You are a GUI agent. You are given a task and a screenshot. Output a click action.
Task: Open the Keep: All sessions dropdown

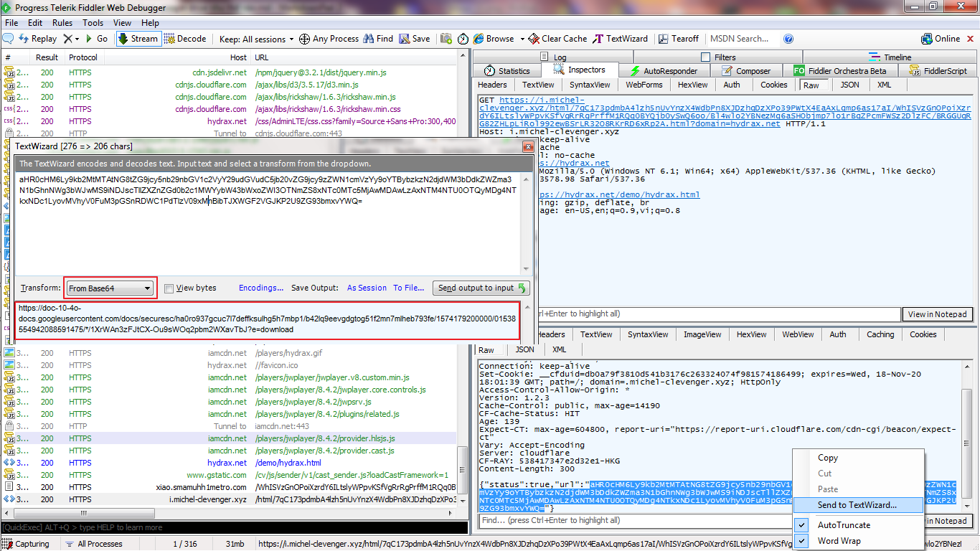pyautogui.click(x=257, y=39)
